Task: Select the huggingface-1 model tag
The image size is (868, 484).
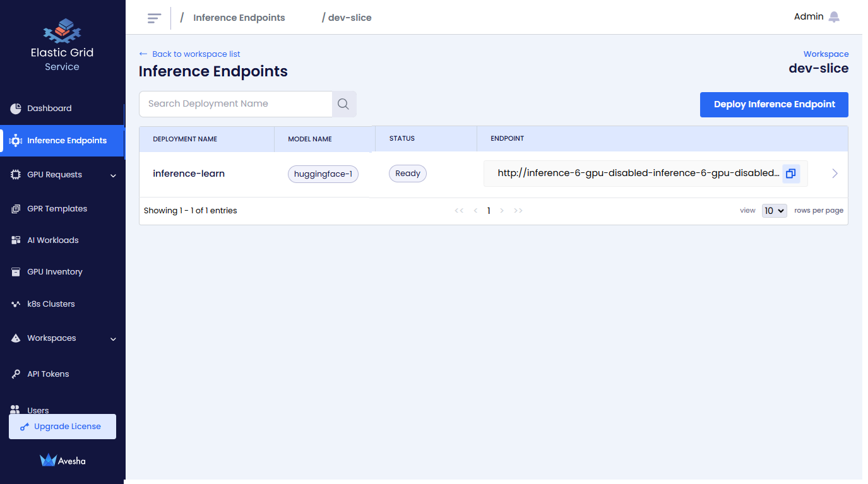Action: click(x=323, y=174)
